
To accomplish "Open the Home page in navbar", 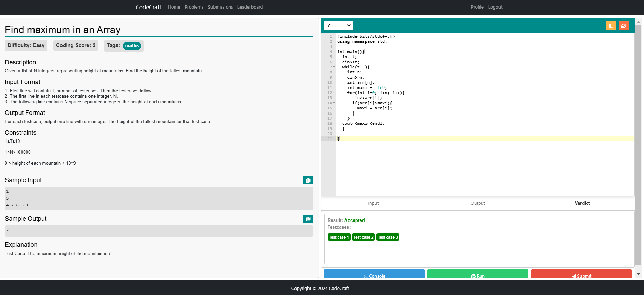I will (174, 7).
